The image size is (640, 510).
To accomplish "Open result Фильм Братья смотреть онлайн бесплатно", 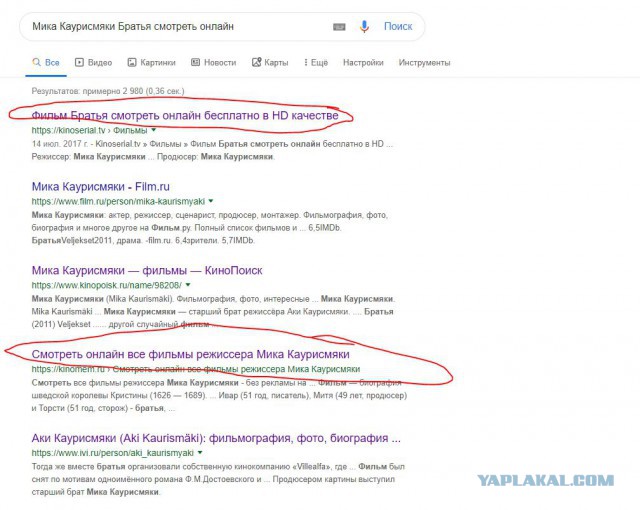I will coord(185,115).
